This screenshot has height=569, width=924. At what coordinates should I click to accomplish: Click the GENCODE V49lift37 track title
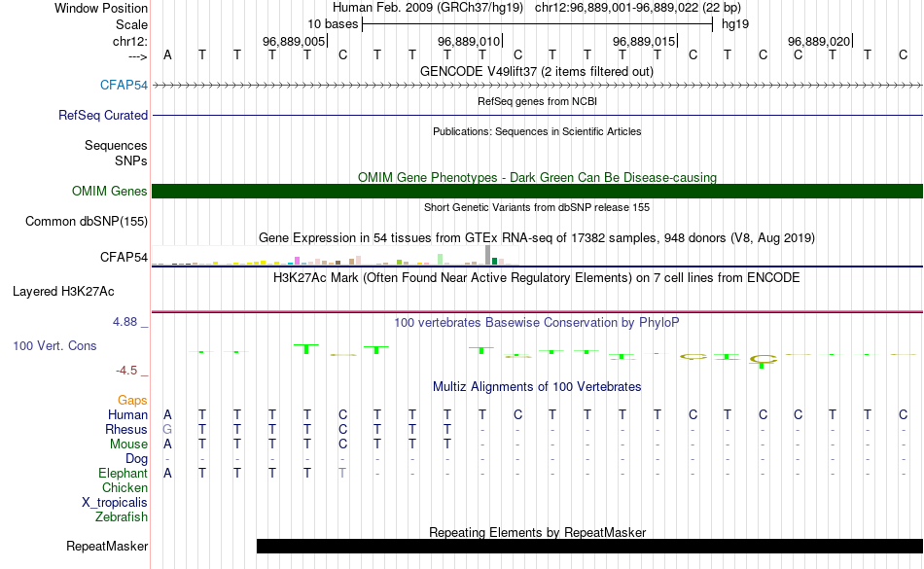pyautogui.click(x=536, y=71)
